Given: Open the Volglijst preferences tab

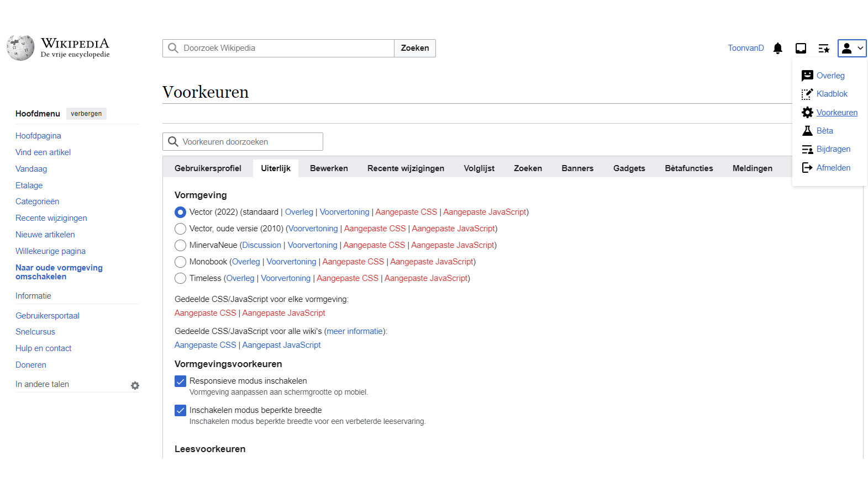Looking at the screenshot, I should [x=479, y=168].
